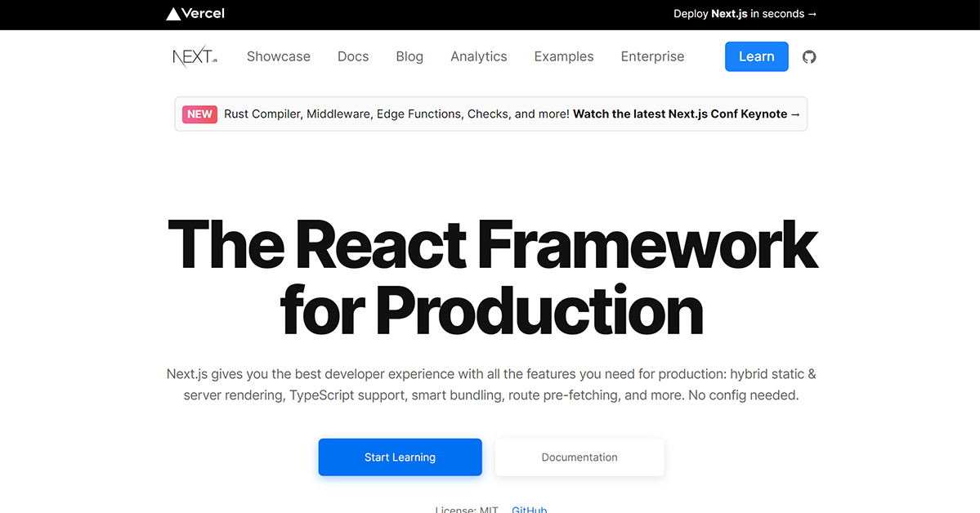Follow Deploy Next.js in seconds link
This screenshot has width=980, height=513.
[745, 14]
